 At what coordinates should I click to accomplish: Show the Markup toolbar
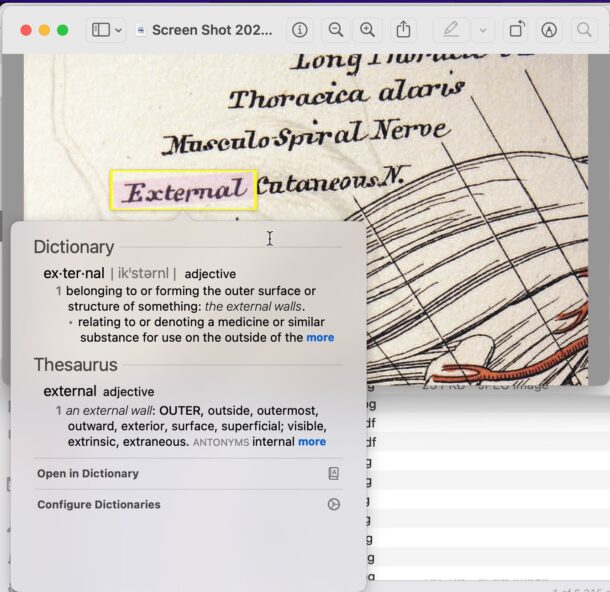549,30
